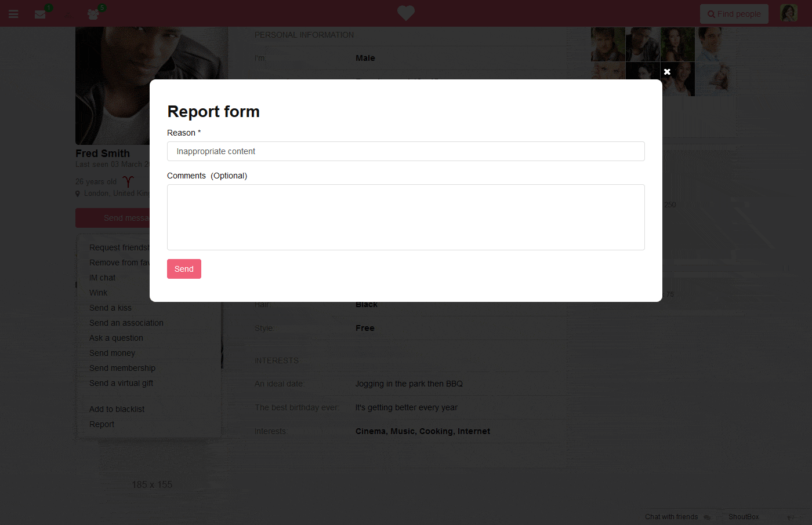Select Send a kiss option

pos(110,308)
